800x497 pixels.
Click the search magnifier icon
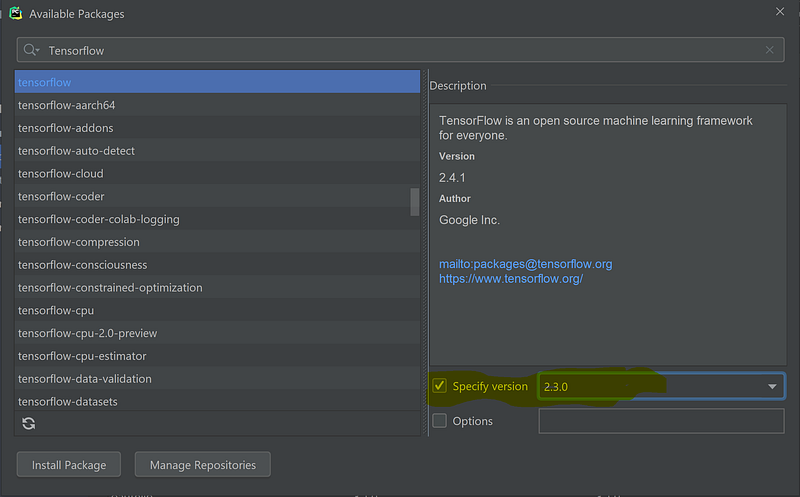click(31, 50)
